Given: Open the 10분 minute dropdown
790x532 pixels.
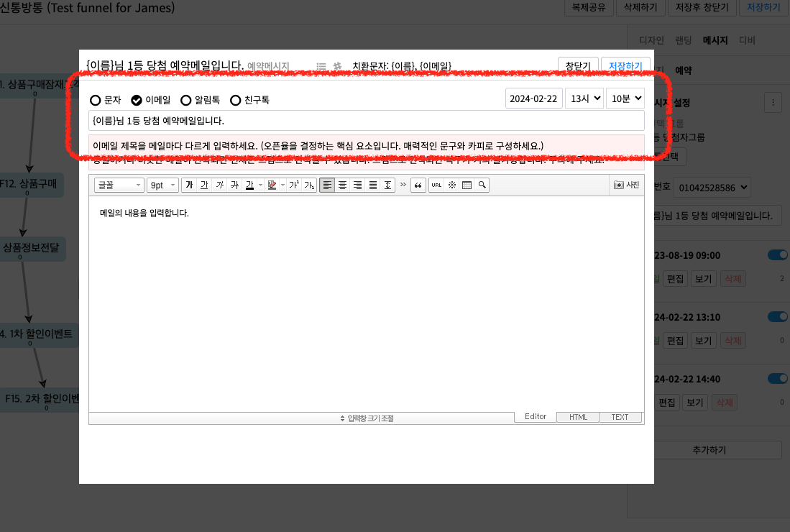Looking at the screenshot, I should click(625, 99).
